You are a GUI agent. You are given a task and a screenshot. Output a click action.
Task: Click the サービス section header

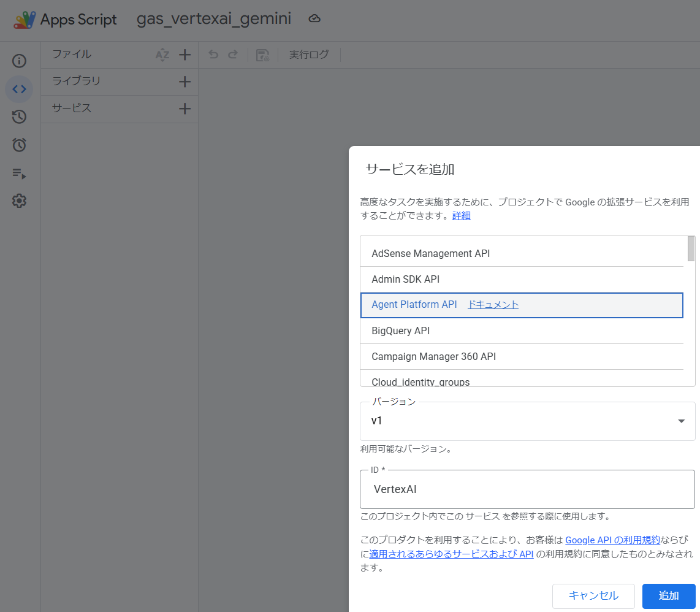click(x=72, y=108)
